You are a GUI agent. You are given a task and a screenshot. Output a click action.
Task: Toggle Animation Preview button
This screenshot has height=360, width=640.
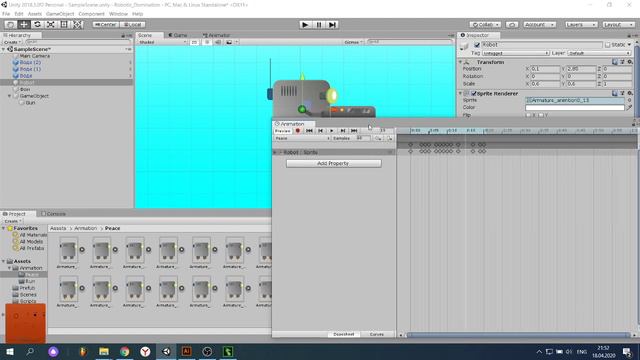282,131
